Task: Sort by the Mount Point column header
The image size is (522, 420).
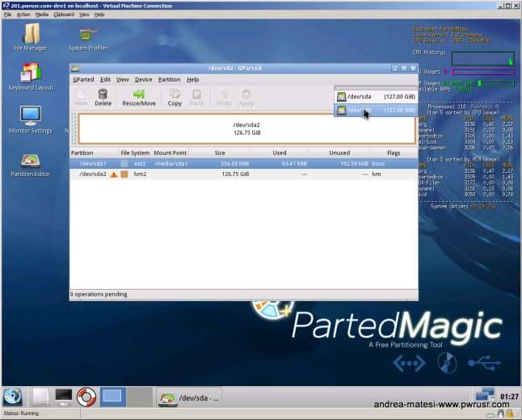Action: coord(170,153)
